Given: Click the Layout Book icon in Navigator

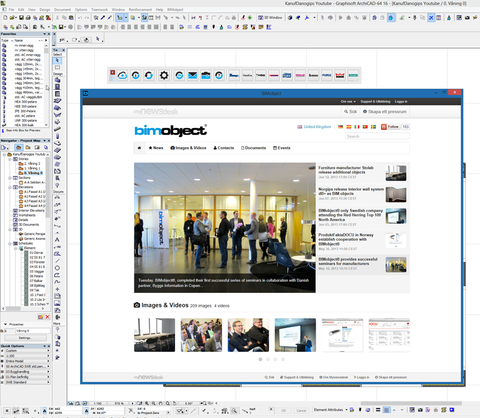Looking at the screenshot, I should click(x=37, y=147).
